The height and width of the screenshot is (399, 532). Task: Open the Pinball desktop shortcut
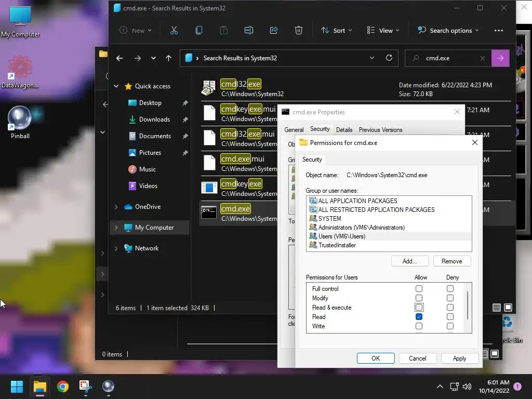[x=20, y=123]
